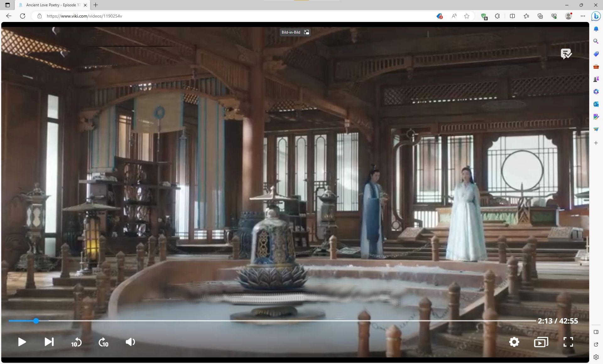Go back to previous page
The width and height of the screenshot is (603, 364).
point(9,16)
